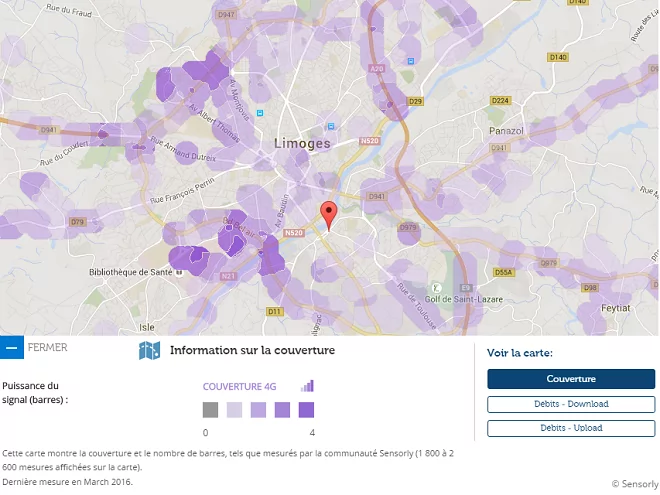Click the signal bars icon next to Couverture 4G

tap(308, 386)
